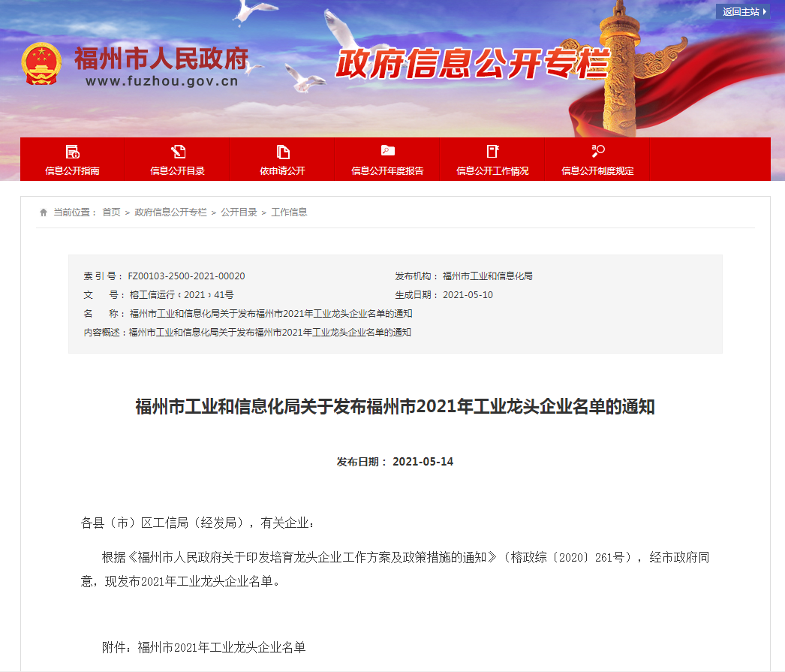Click the 信息公开年度报告 folder icon
Screen dimensions: 785x672
coord(387,152)
